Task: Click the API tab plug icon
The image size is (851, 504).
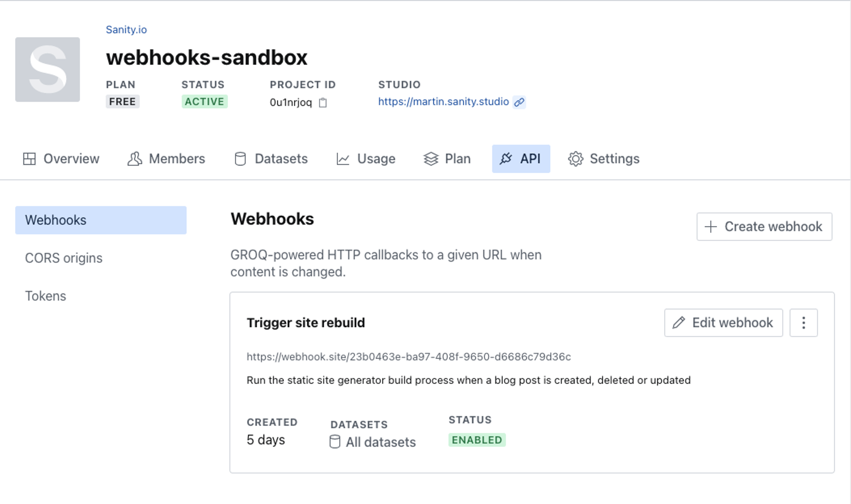Action: [x=506, y=159]
